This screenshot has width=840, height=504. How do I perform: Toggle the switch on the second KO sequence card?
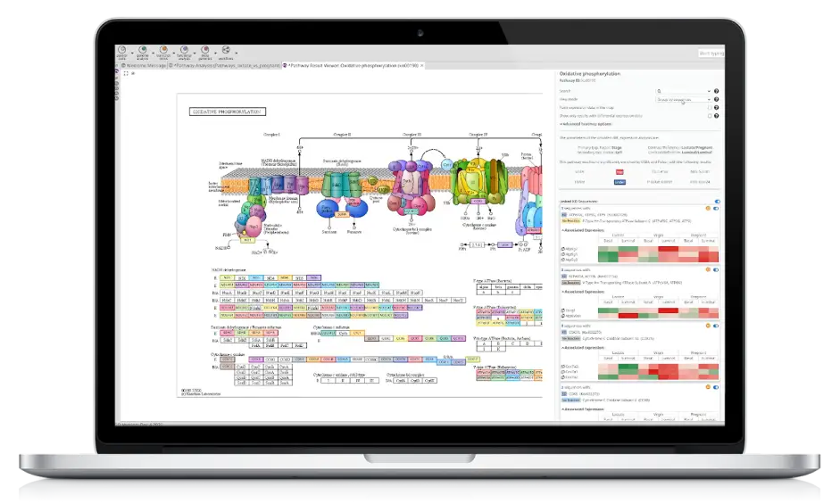pos(716,270)
